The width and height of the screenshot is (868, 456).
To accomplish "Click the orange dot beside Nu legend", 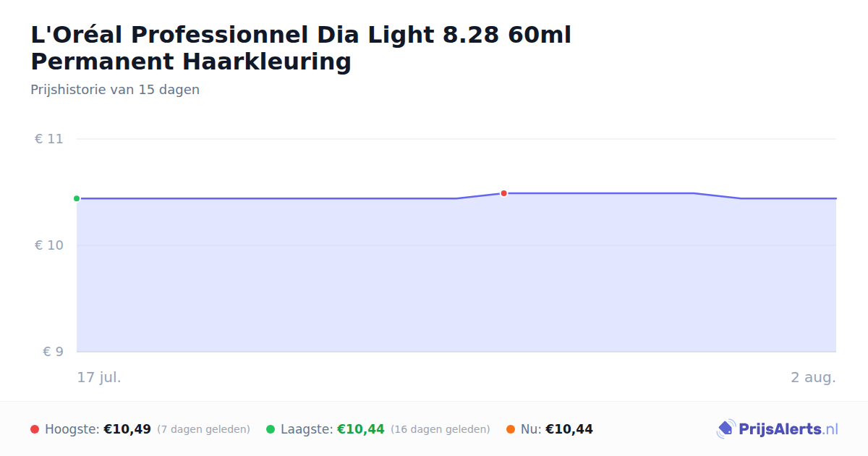I will [511, 429].
